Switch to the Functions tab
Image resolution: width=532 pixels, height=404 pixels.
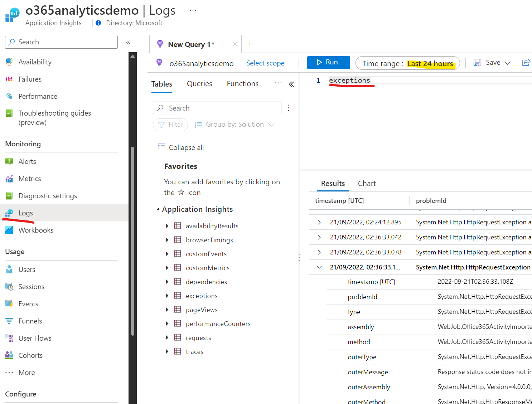[242, 84]
